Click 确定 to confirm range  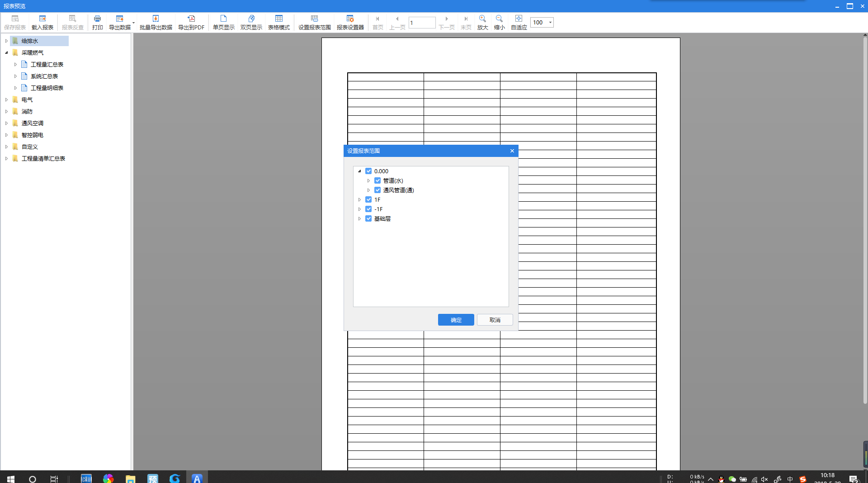pyautogui.click(x=456, y=320)
